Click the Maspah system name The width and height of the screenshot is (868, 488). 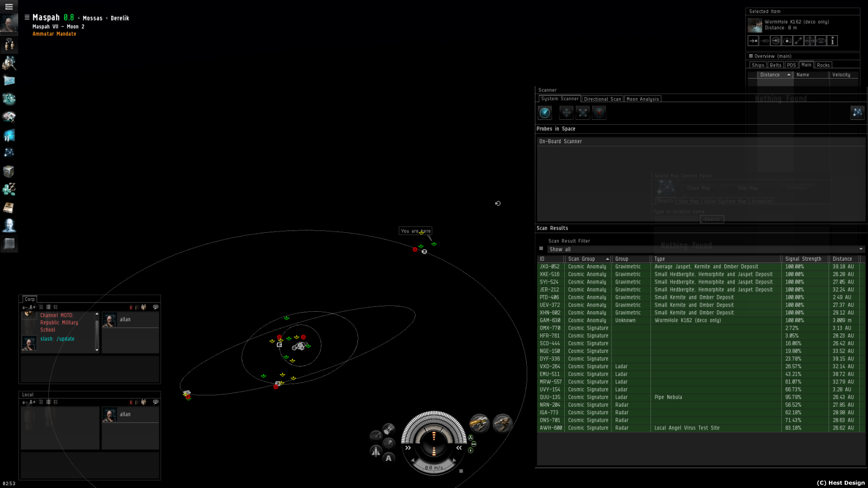tap(46, 17)
